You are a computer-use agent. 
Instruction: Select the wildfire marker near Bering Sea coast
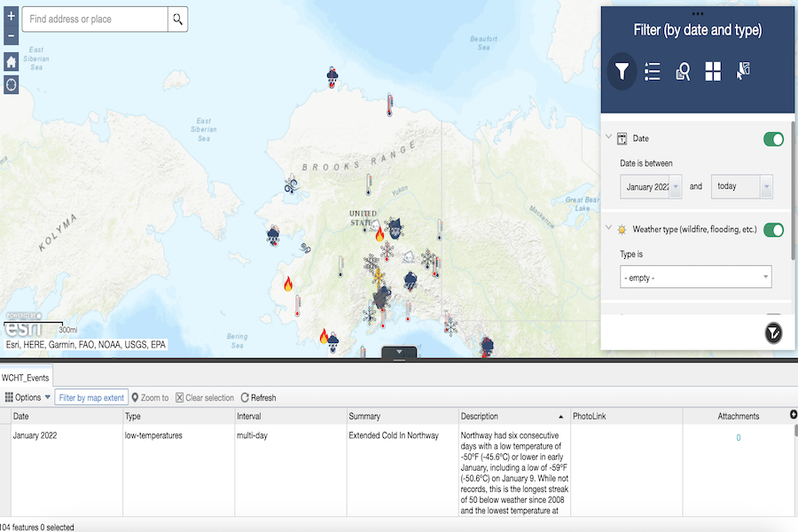(288, 284)
